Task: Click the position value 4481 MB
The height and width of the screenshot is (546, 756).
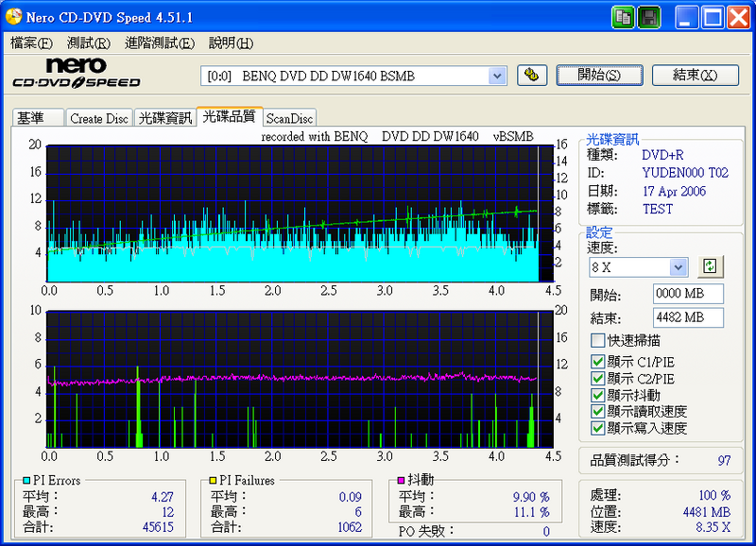Action: [707, 512]
